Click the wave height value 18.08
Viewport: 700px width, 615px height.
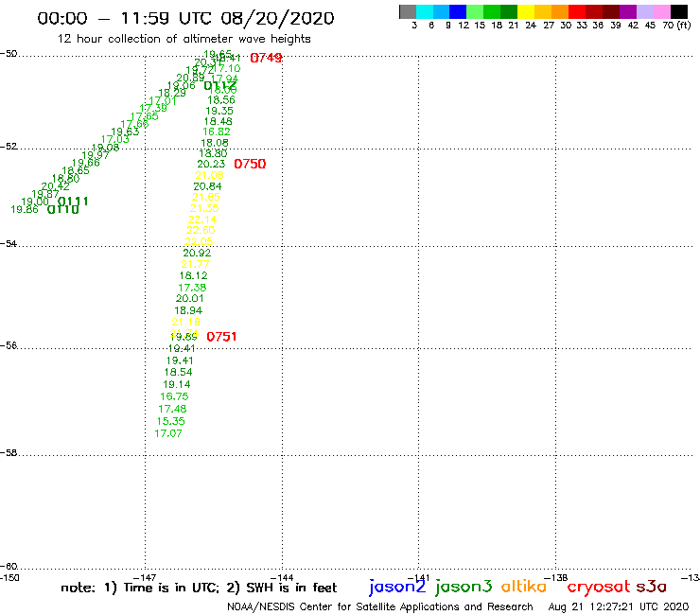coord(215,143)
